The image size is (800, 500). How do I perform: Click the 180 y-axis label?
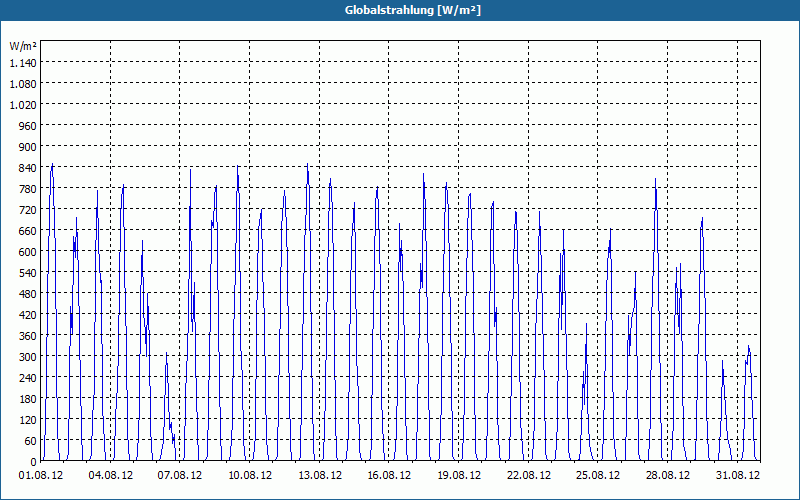click(28, 398)
